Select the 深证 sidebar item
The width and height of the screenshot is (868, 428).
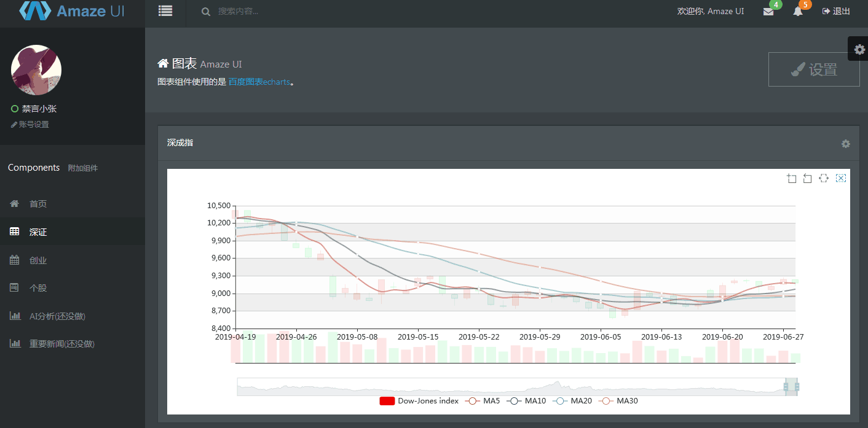tap(73, 232)
